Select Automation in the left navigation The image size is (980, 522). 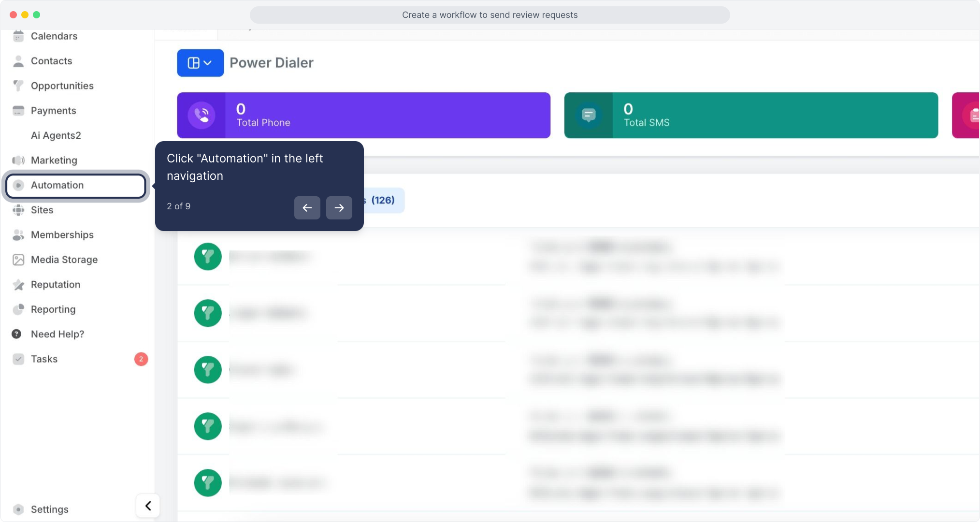pos(57,185)
